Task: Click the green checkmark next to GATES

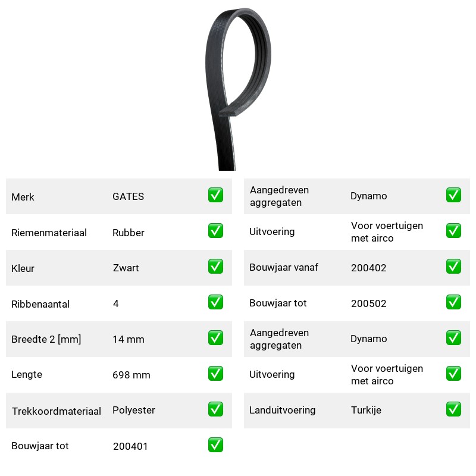Action: pos(215,195)
